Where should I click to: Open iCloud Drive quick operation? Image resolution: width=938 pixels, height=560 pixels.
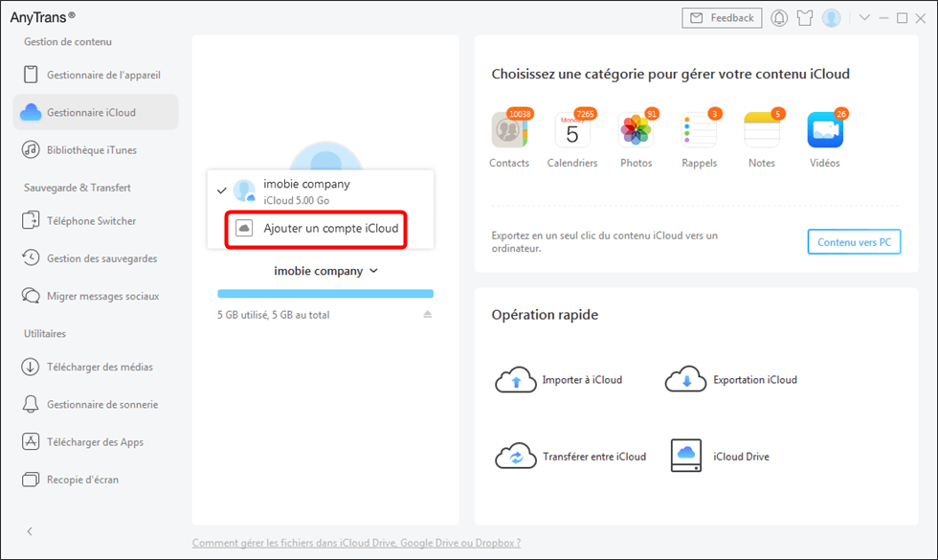coord(685,457)
